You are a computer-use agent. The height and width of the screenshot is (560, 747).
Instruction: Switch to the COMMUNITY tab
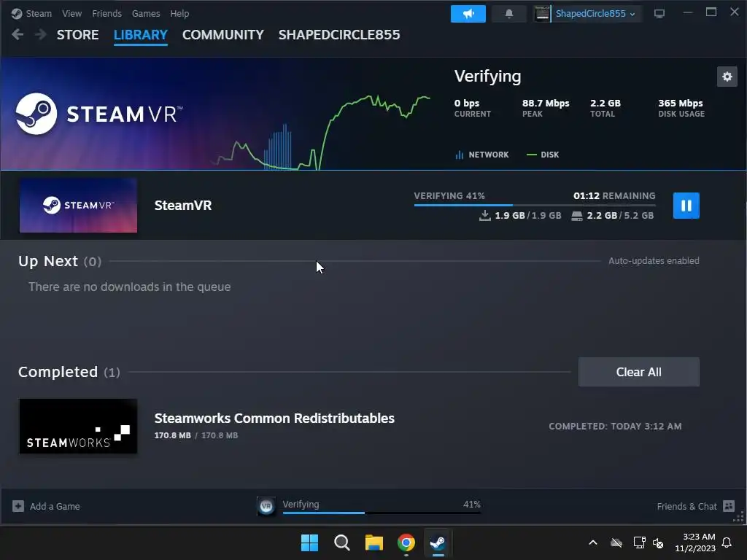[223, 35]
